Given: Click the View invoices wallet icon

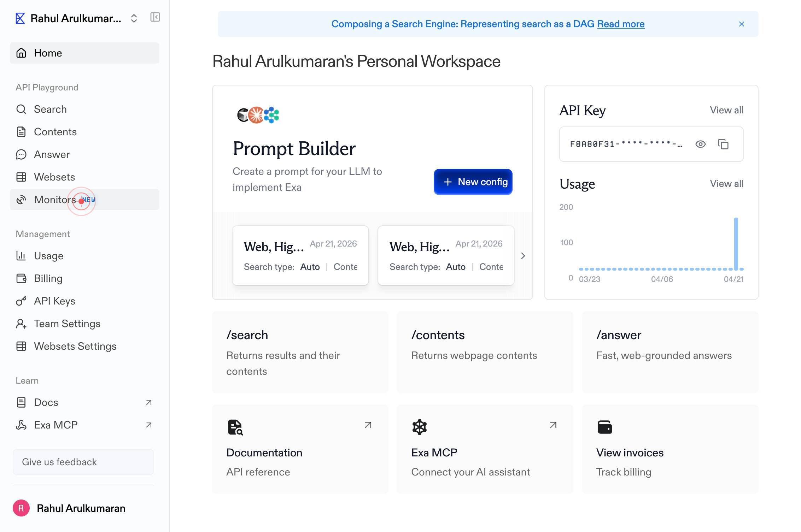Looking at the screenshot, I should click(604, 427).
